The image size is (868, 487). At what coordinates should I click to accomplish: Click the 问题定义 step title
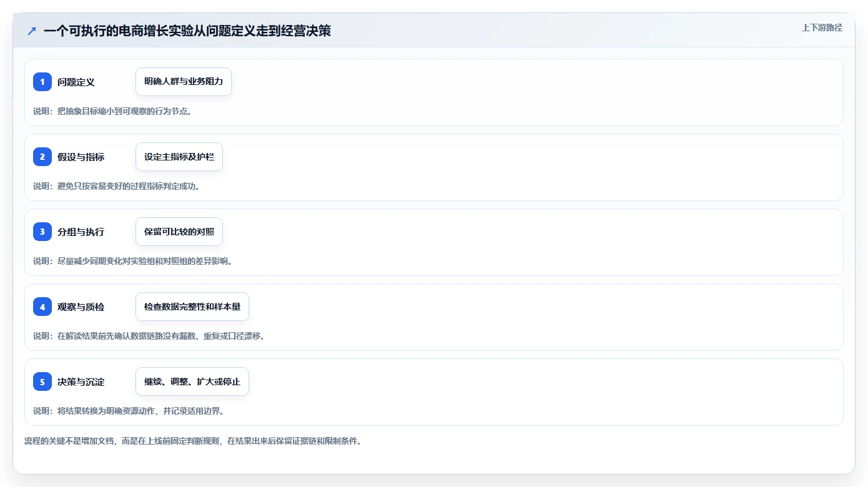pyautogui.click(x=76, y=82)
